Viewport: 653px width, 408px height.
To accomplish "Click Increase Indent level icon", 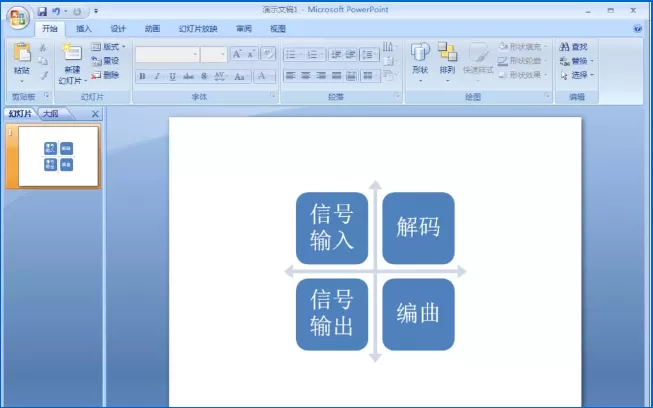I will click(351, 55).
